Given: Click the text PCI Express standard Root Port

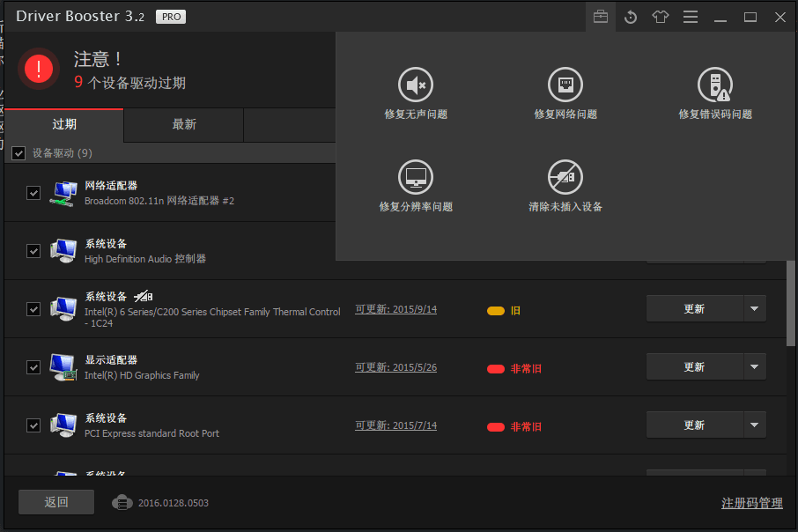Looking at the screenshot, I should (151, 433).
